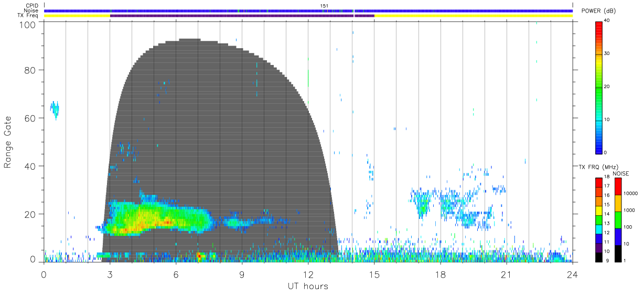This screenshot has height=297, width=644.
Task: Click the 40 label on range gate axis
Action: [x=30, y=166]
